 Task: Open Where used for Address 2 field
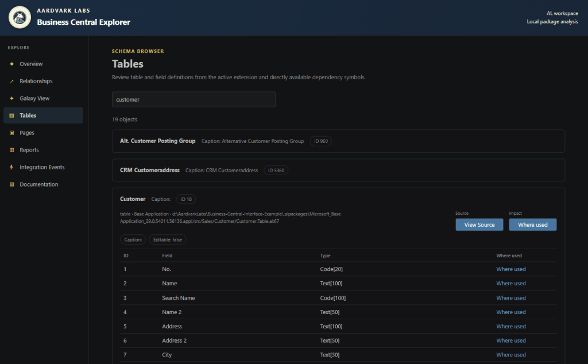tap(510, 341)
